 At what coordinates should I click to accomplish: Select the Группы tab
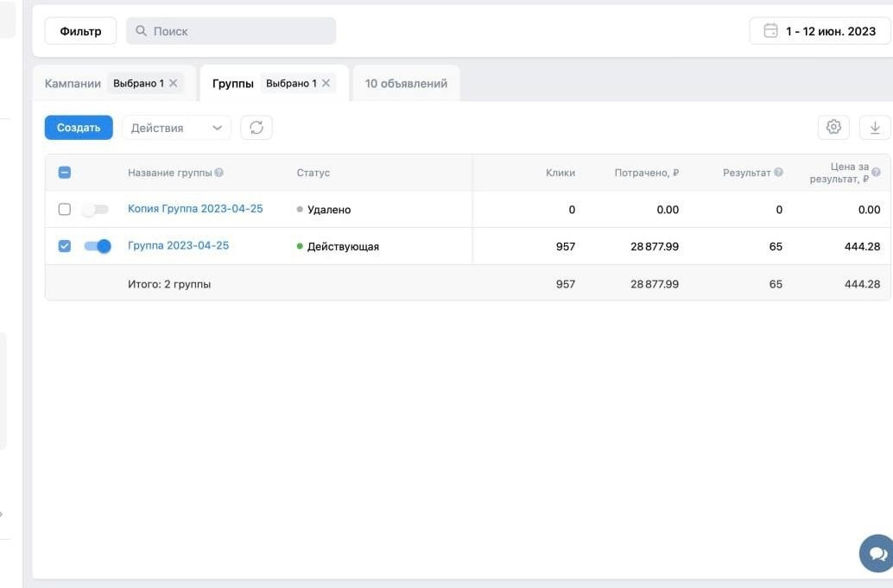click(232, 83)
